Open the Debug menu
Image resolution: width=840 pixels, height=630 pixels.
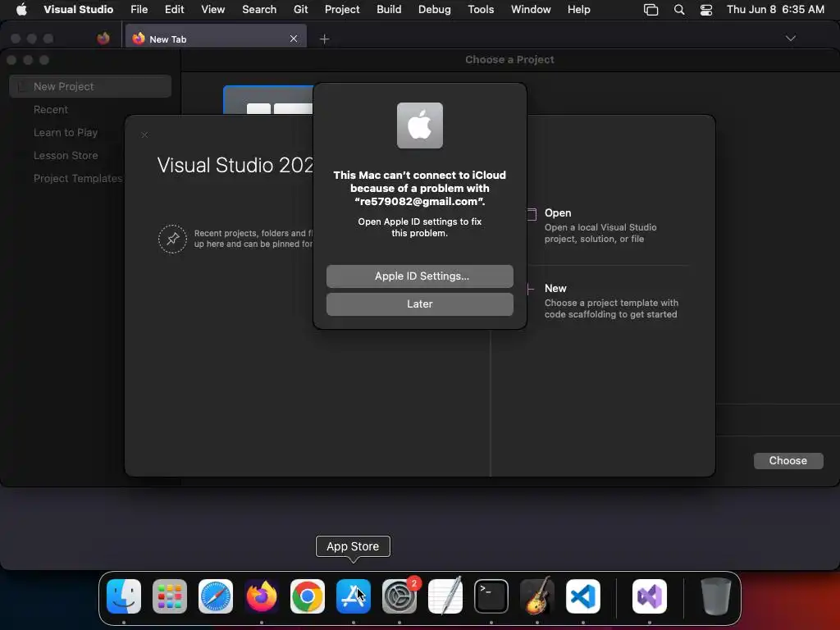(435, 9)
